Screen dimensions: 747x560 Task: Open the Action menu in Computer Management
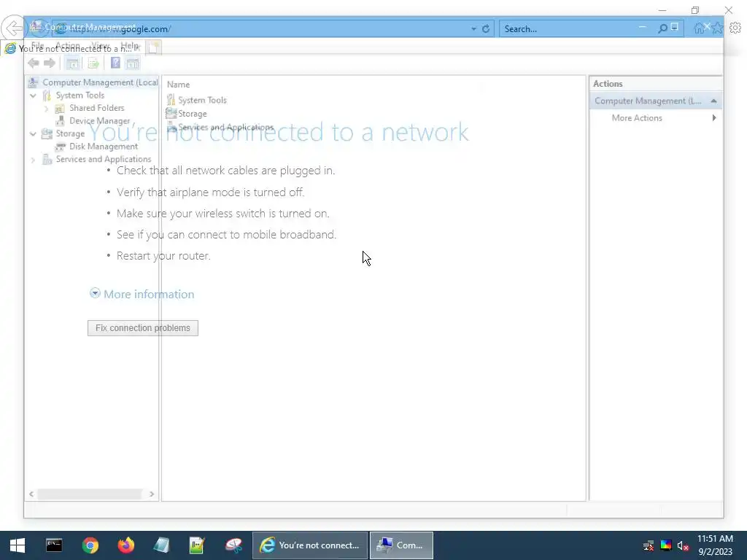tap(68, 46)
